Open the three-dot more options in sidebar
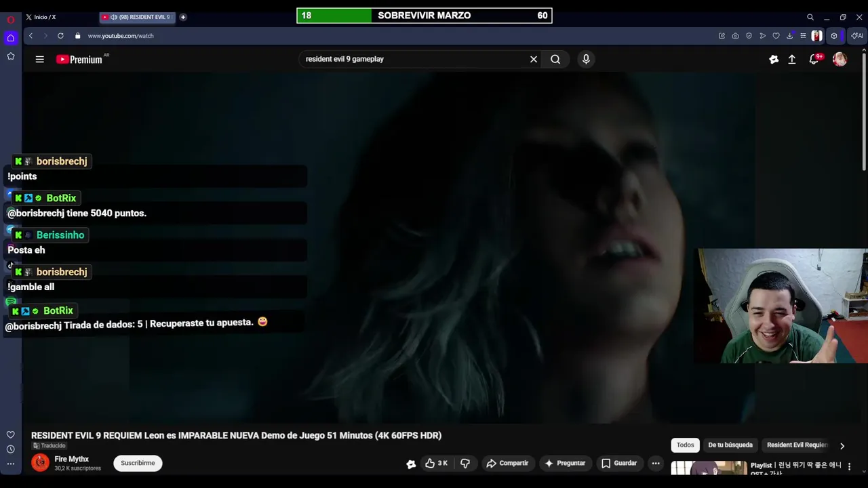 (x=11, y=464)
